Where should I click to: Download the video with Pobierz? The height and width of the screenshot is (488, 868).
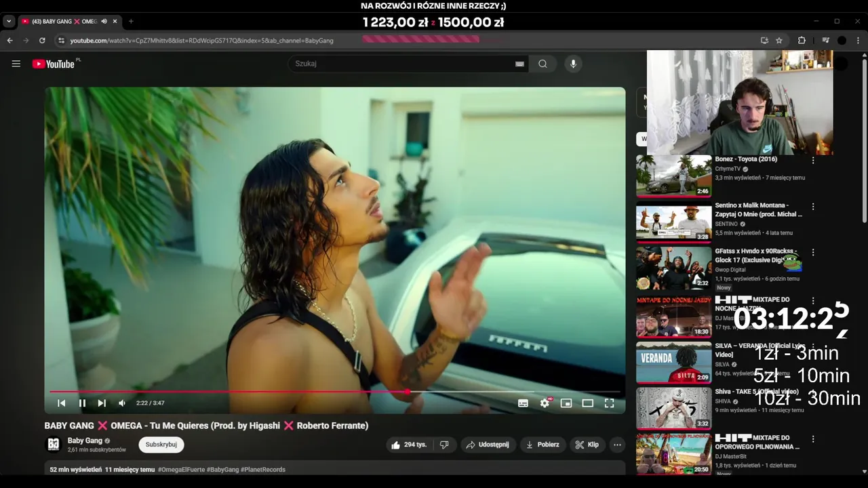point(542,445)
